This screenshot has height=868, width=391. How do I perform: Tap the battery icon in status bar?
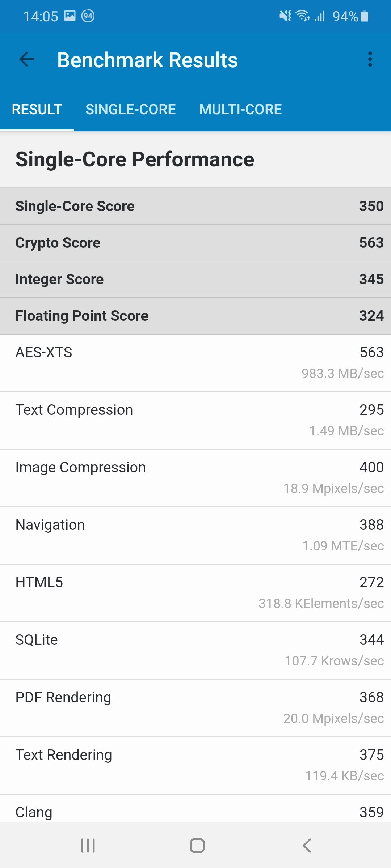point(365,16)
